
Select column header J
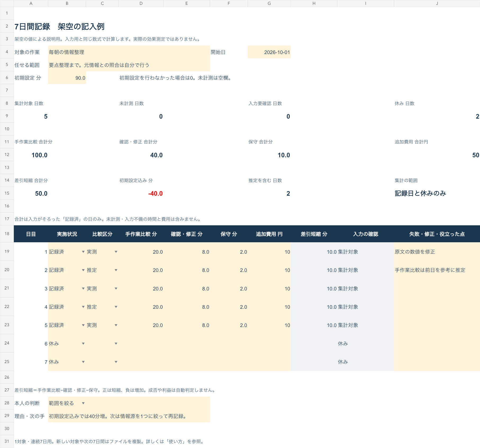click(437, 3)
